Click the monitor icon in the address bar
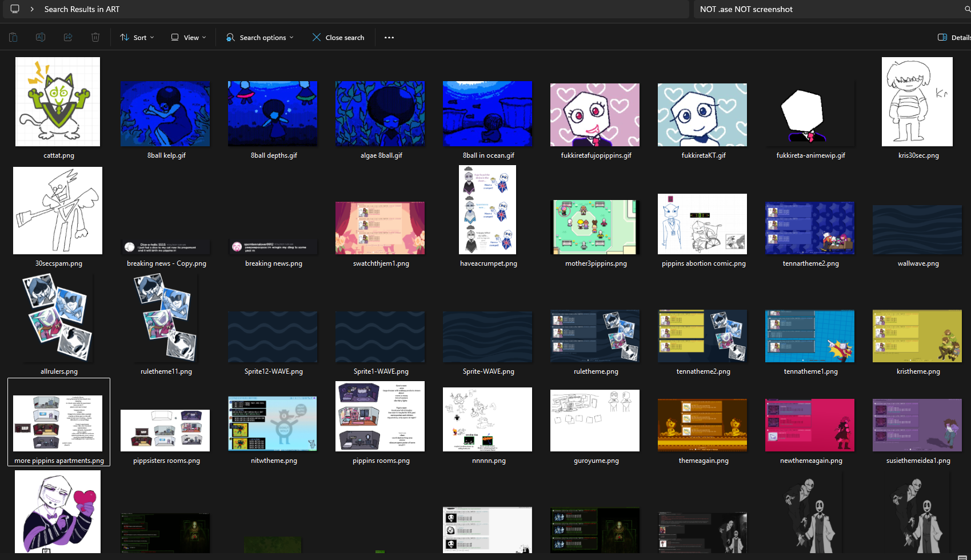The width and height of the screenshot is (971, 560). pos(15,9)
